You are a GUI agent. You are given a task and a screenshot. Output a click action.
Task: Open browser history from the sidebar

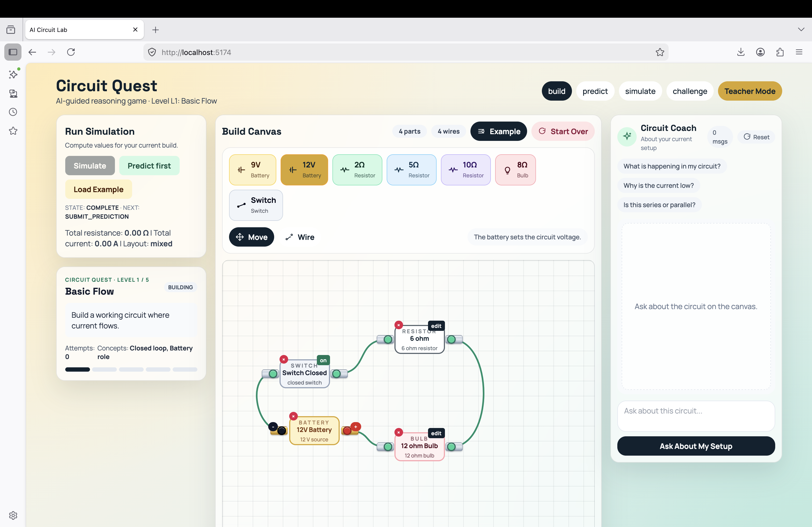click(x=13, y=112)
